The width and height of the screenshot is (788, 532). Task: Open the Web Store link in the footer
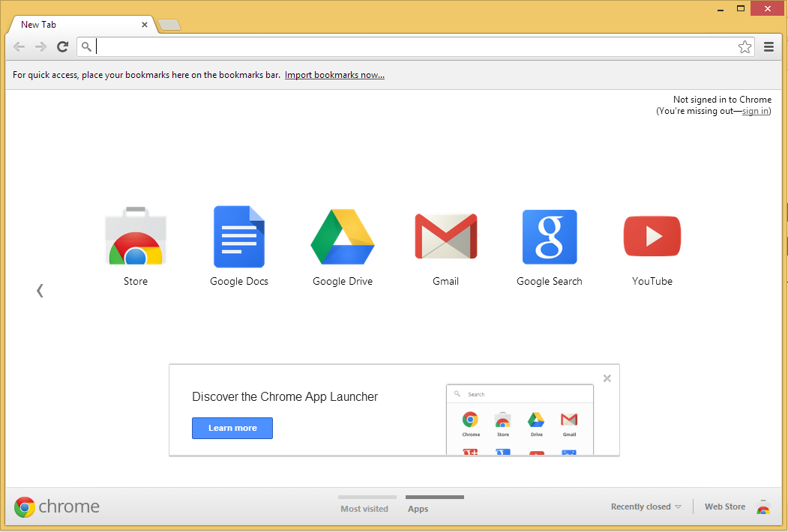click(x=725, y=507)
